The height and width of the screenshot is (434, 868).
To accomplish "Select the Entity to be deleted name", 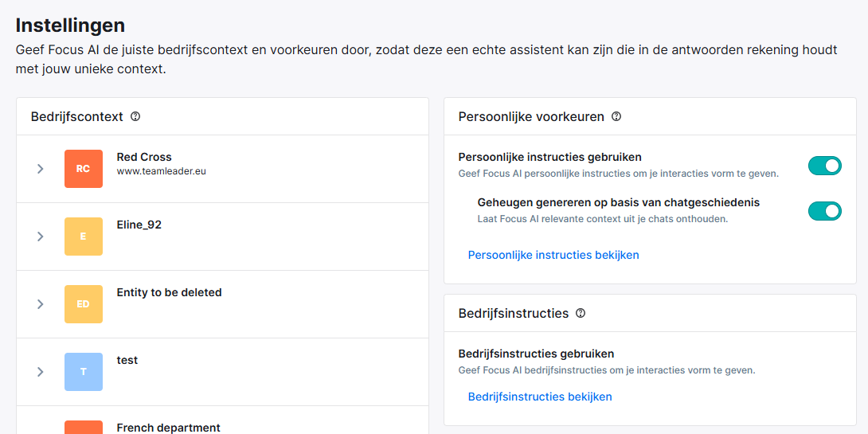I will (x=169, y=292).
